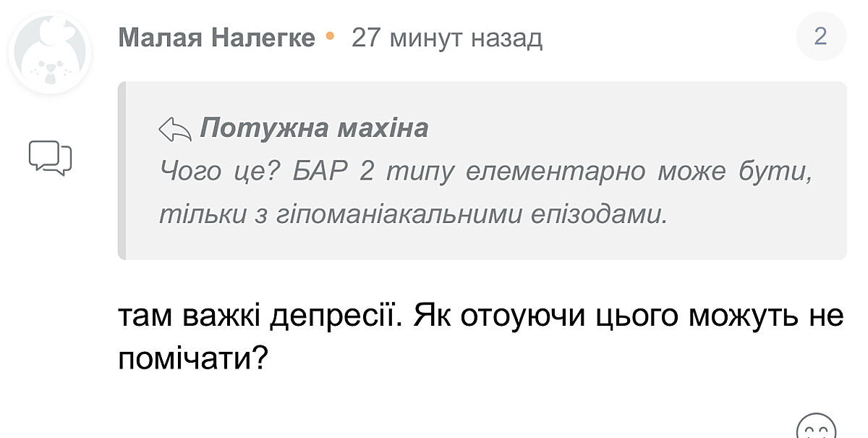Click the quoted line "тільки з гіпоманіакальними епізодами"
This screenshot has height=438, width=868.
coord(412,215)
